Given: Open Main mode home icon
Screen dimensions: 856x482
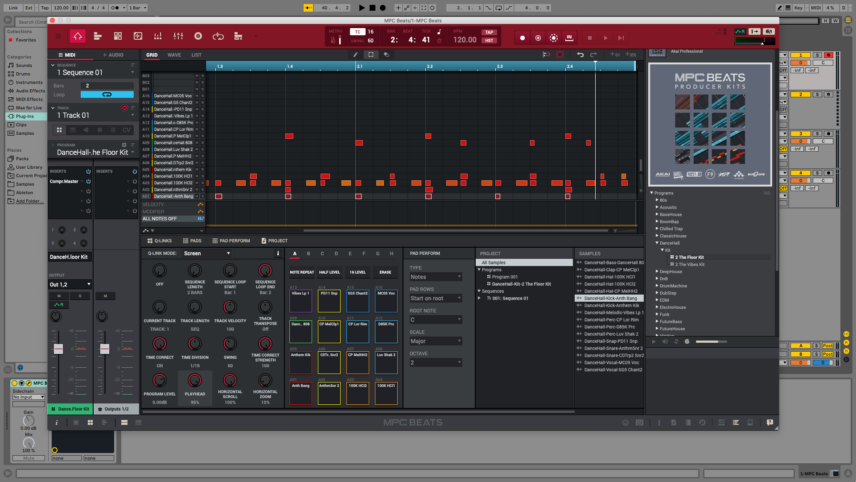Looking at the screenshot, I should click(77, 37).
